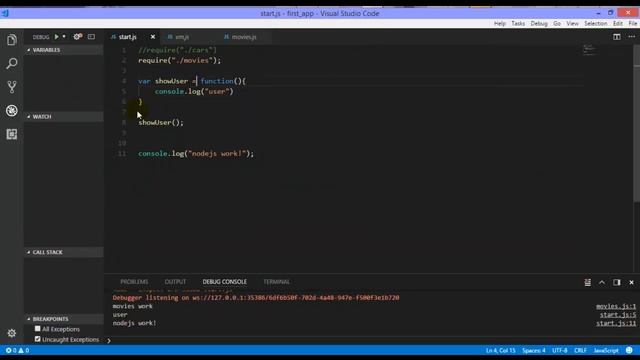The image size is (640, 360).
Task: Change indentation via Spaces: 4
Action: [x=533, y=351]
